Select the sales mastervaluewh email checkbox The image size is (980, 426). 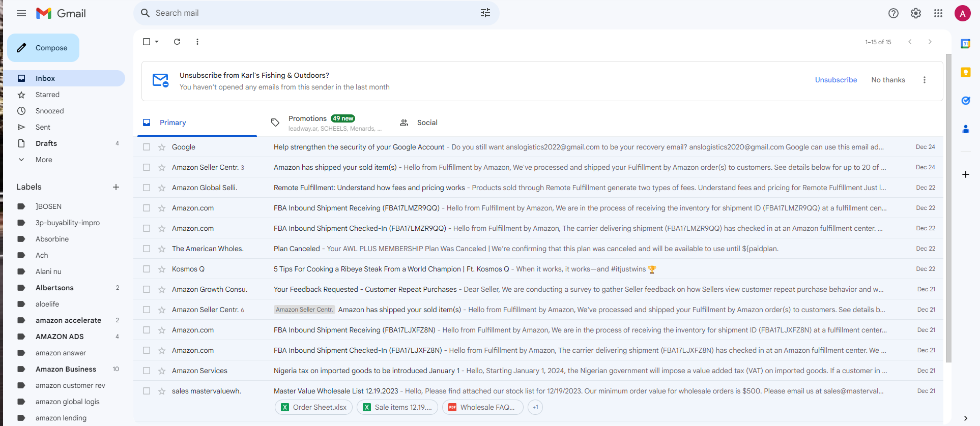[147, 391]
